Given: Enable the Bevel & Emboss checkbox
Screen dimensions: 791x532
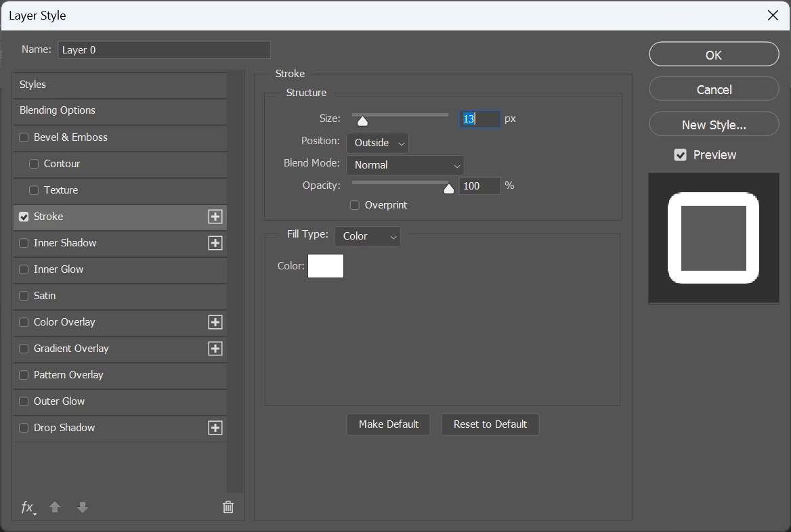Looking at the screenshot, I should pos(24,137).
